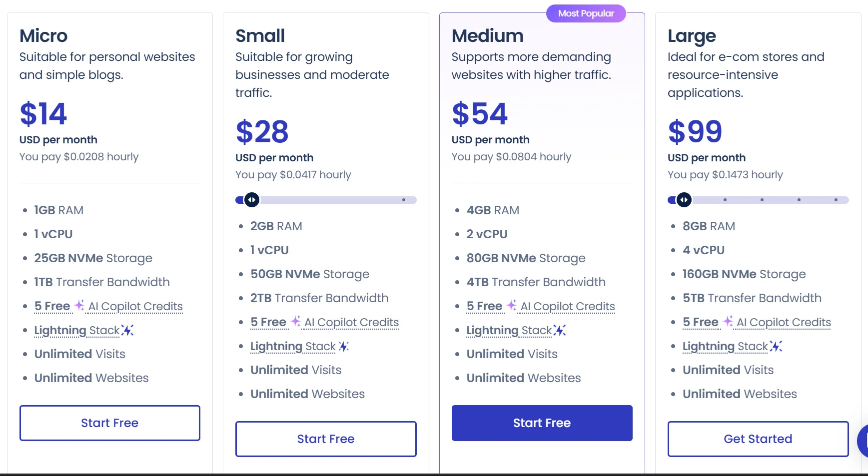Click sparkle icon in Large AI Copilot Credits

tap(728, 321)
